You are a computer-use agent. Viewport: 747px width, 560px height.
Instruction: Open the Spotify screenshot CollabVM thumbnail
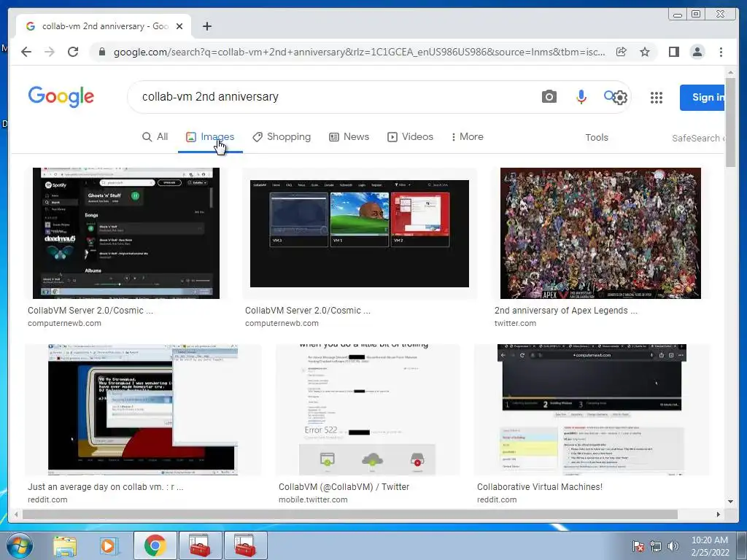click(x=126, y=233)
